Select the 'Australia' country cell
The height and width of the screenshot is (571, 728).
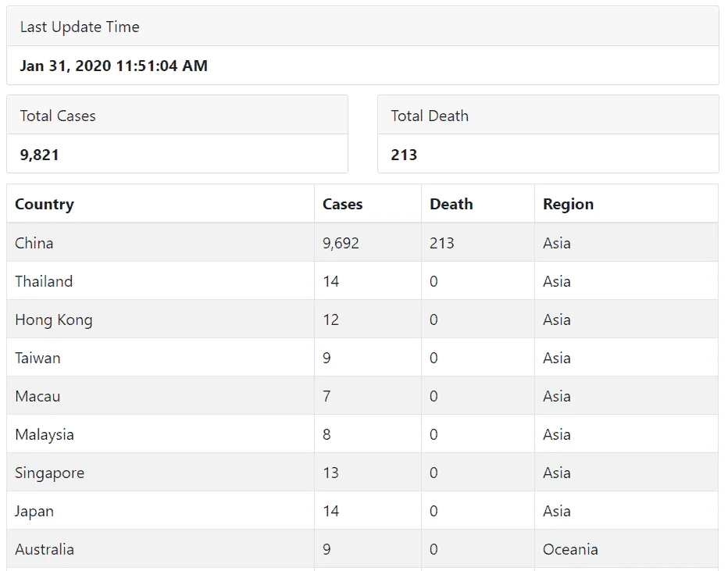(161, 549)
